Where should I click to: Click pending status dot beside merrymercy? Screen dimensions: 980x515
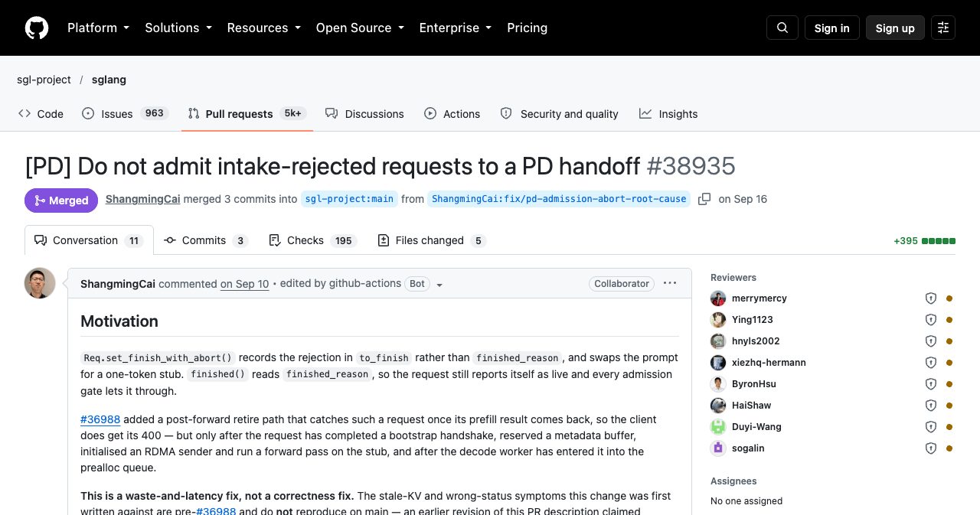click(x=949, y=298)
